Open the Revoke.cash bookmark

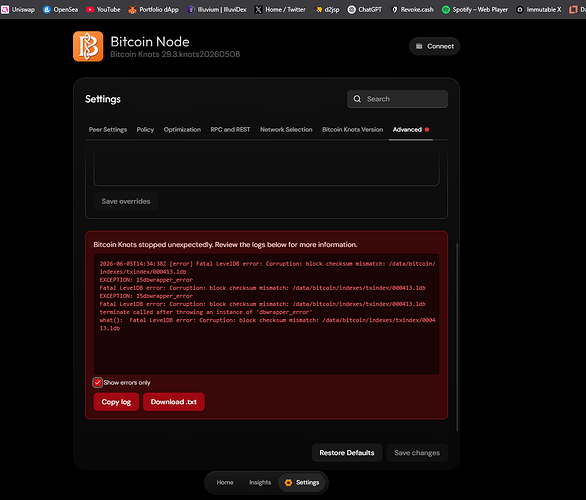pos(412,9)
